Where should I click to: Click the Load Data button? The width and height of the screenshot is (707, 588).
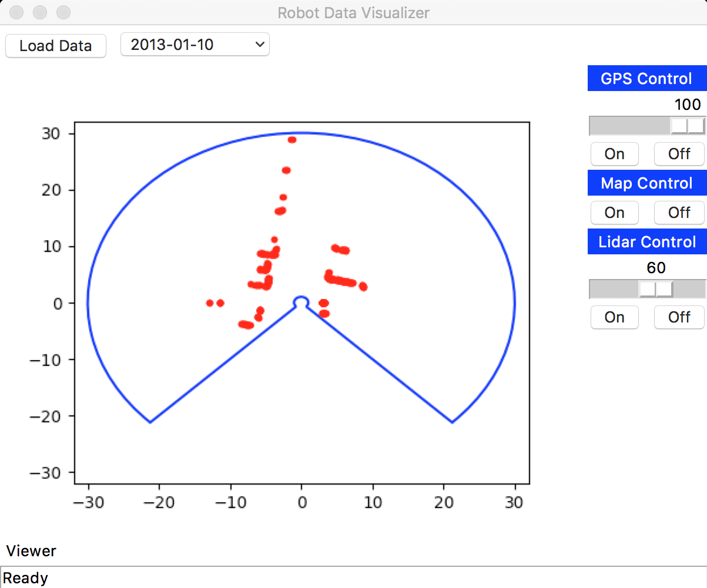[x=56, y=46]
